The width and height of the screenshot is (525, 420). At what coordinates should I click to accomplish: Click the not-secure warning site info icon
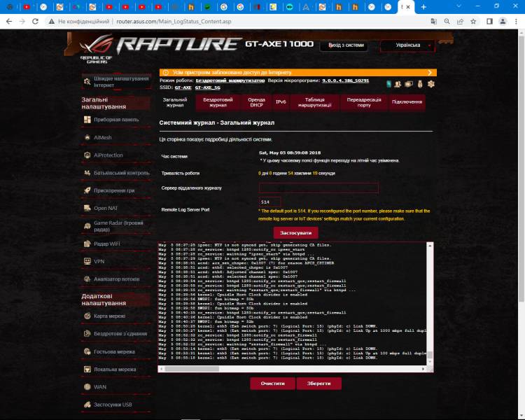(x=51, y=22)
